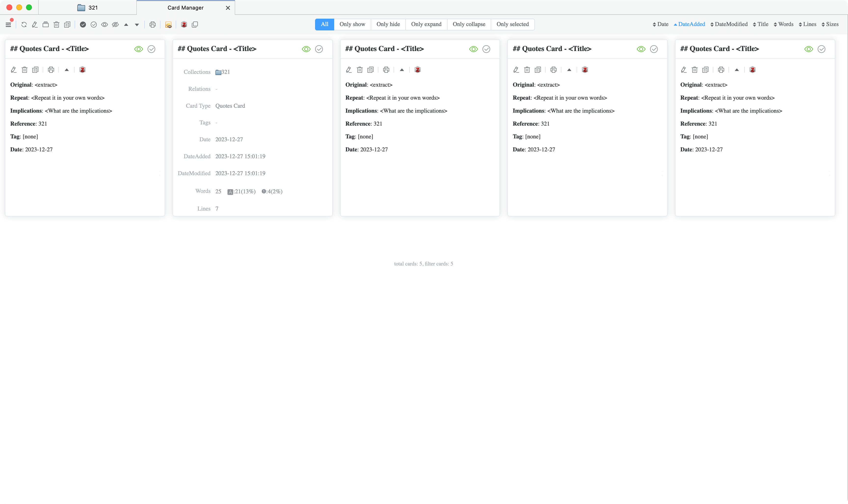The image size is (848, 504).
Task: Collapse the third card with its up arrow
Action: [402, 70]
